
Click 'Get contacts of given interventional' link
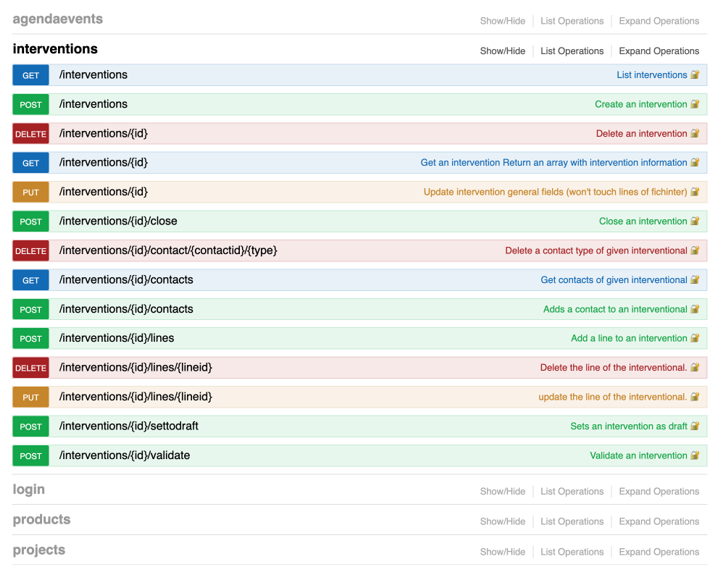point(614,279)
